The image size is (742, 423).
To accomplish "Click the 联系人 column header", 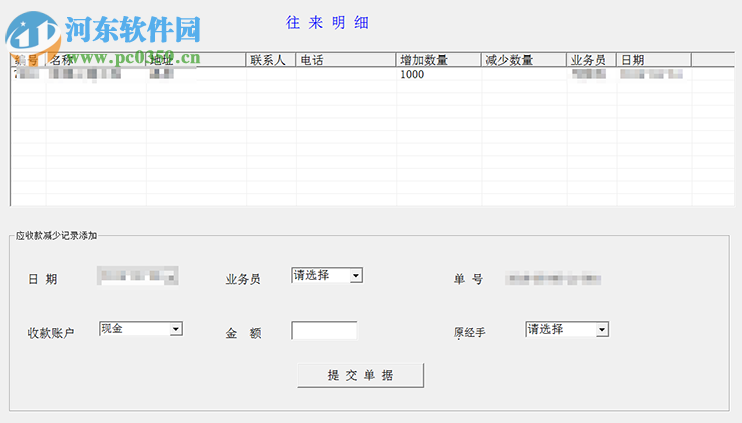I will click(x=271, y=60).
